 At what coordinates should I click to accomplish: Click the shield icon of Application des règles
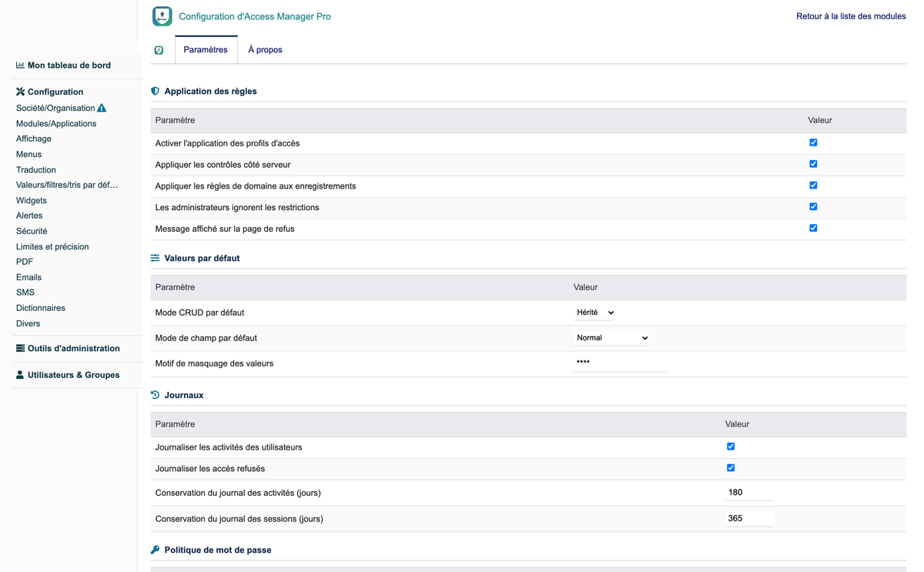pos(156,91)
